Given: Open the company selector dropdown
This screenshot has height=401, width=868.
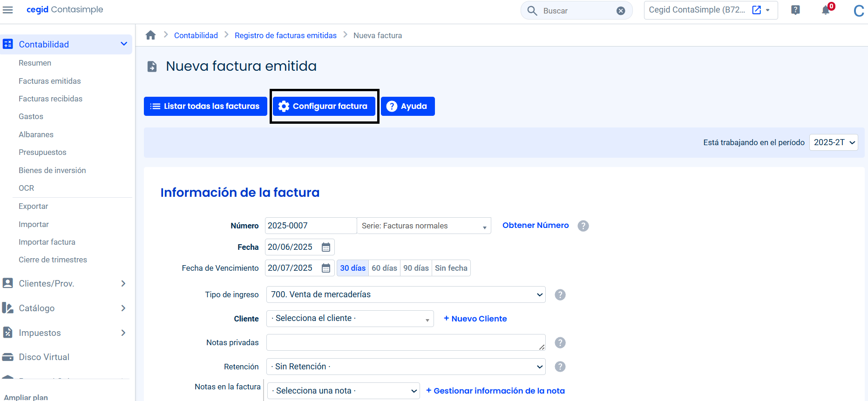Looking at the screenshot, I should (x=711, y=10).
